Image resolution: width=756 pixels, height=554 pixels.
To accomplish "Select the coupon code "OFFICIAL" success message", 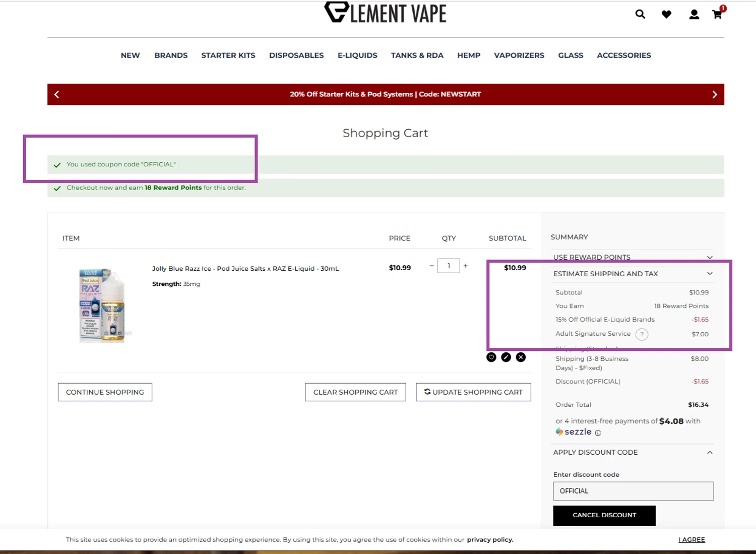I will tap(122, 164).
